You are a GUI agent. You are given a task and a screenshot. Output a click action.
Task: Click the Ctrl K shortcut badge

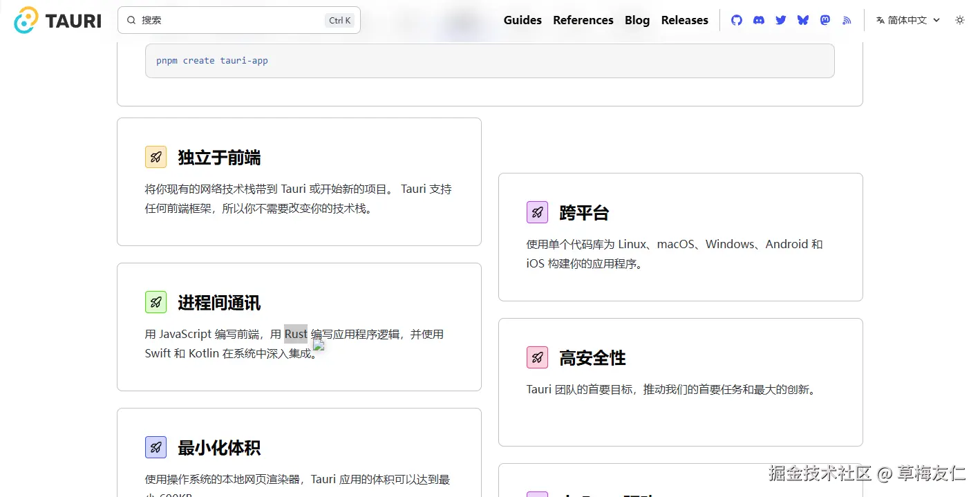coord(340,20)
